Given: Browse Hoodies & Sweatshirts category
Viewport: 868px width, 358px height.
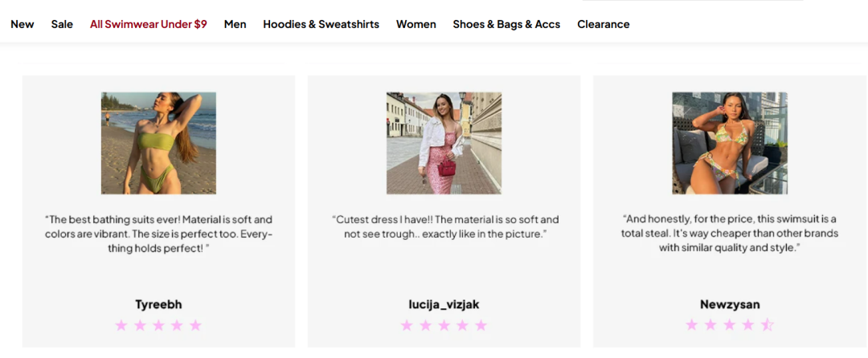Looking at the screenshot, I should click(x=321, y=24).
